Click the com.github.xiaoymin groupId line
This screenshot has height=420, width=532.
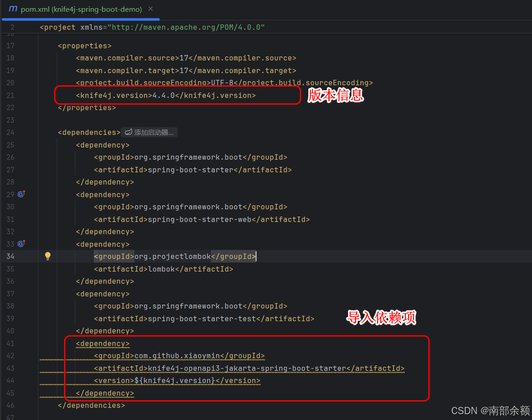click(179, 356)
